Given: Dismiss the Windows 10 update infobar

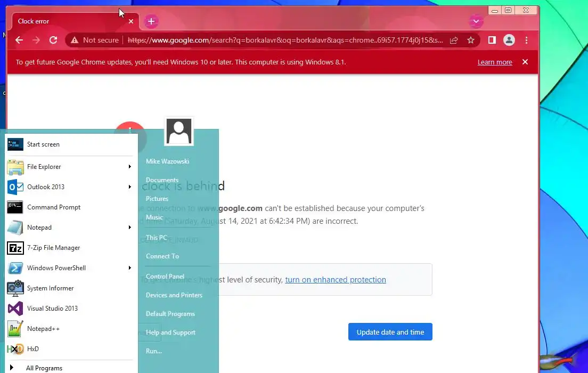Looking at the screenshot, I should click(525, 62).
